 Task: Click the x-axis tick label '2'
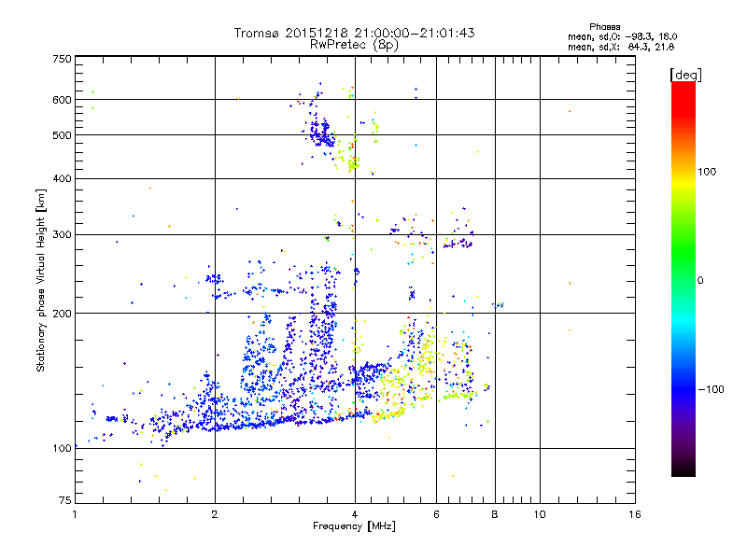coord(215,514)
